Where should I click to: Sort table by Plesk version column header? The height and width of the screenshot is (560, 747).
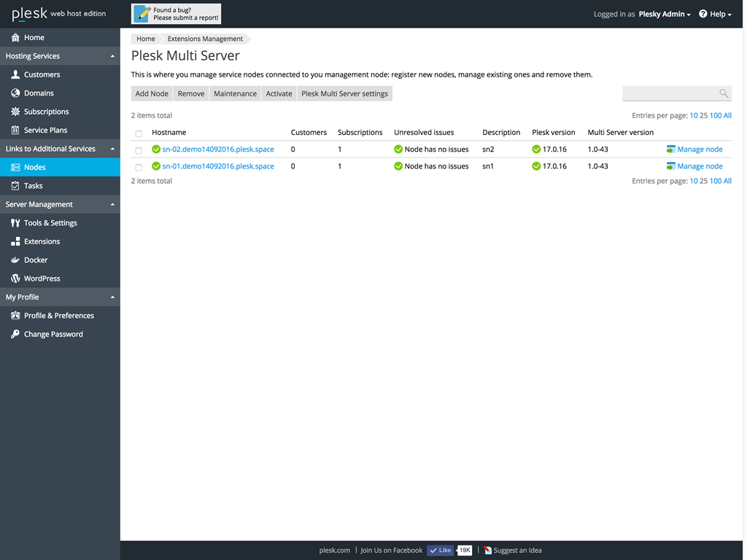554,133
